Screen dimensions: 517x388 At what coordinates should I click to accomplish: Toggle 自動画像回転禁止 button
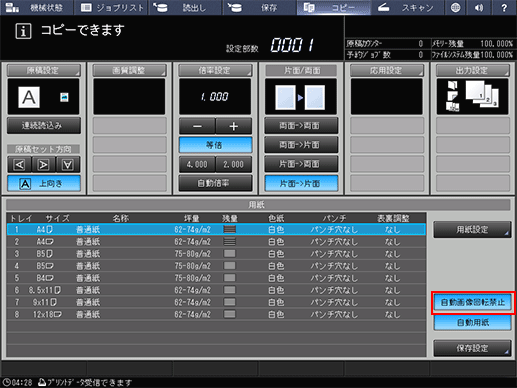pyautogui.click(x=473, y=302)
